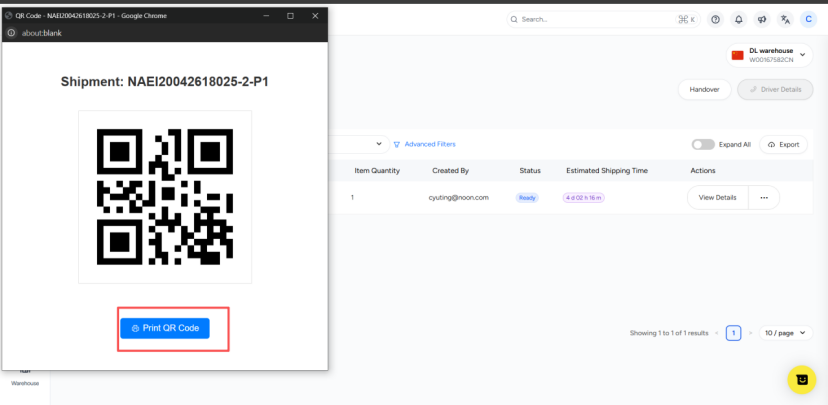This screenshot has width=828, height=405.
Task: Click the 4 d 02 h 16 m shipping time badge
Action: 584,197
